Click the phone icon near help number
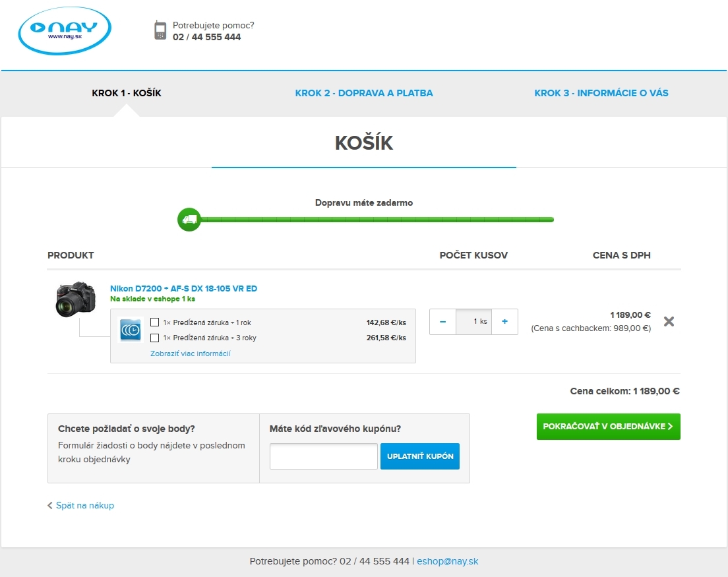 coord(160,30)
